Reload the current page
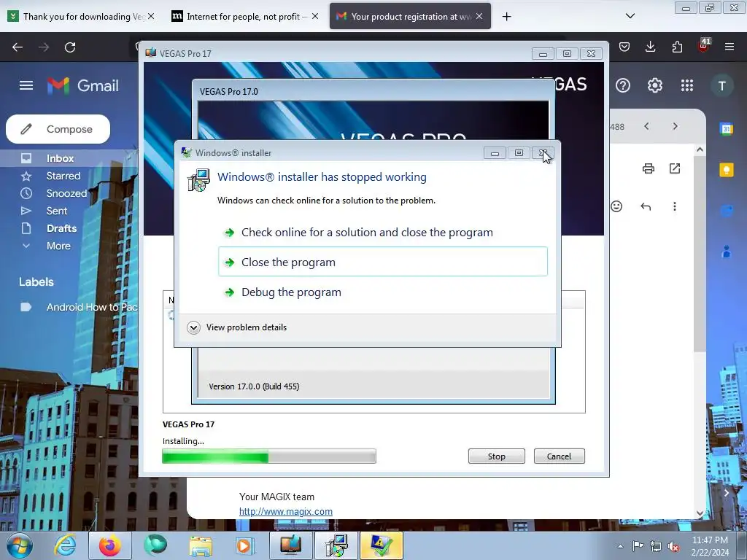Screen dimensions: 747x560 click(x=70, y=47)
